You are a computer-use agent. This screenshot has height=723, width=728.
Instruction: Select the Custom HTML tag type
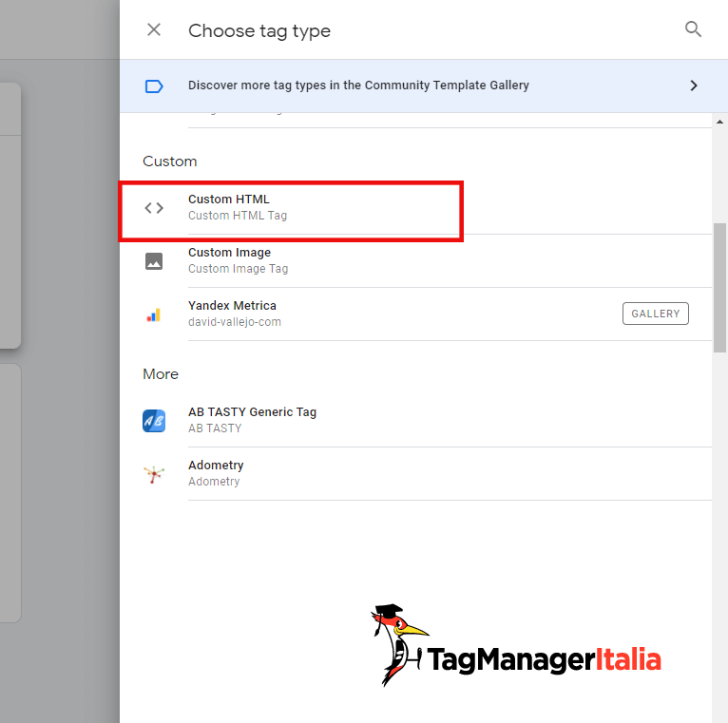tap(415, 208)
